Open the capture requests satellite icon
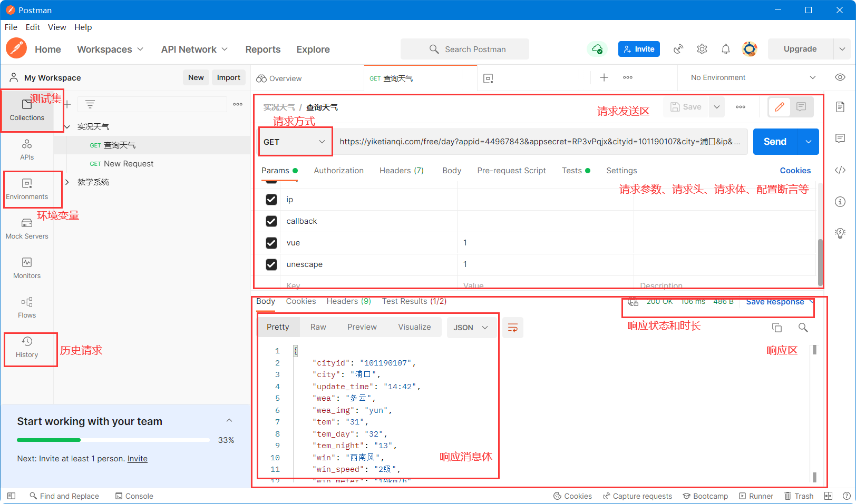856x504 pixels. (678, 49)
